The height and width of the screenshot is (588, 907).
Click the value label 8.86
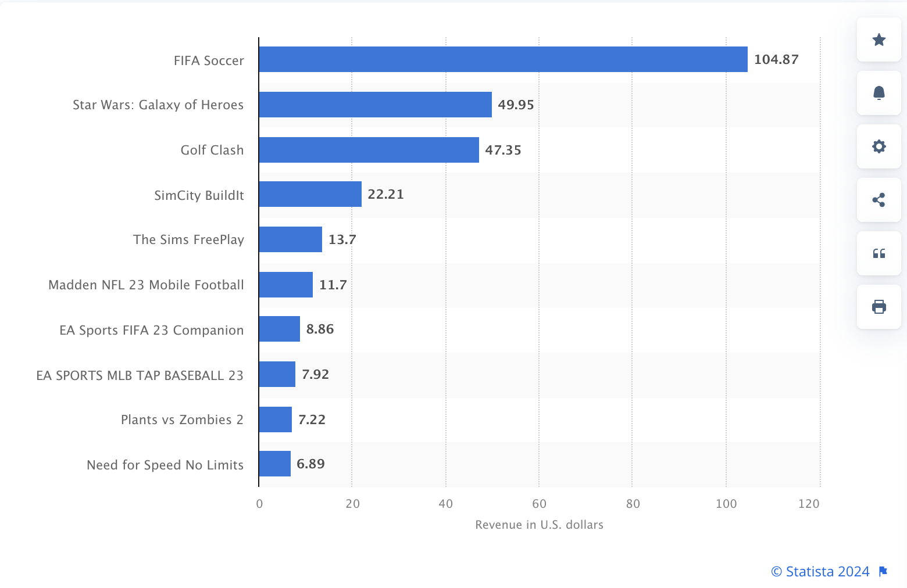click(320, 329)
